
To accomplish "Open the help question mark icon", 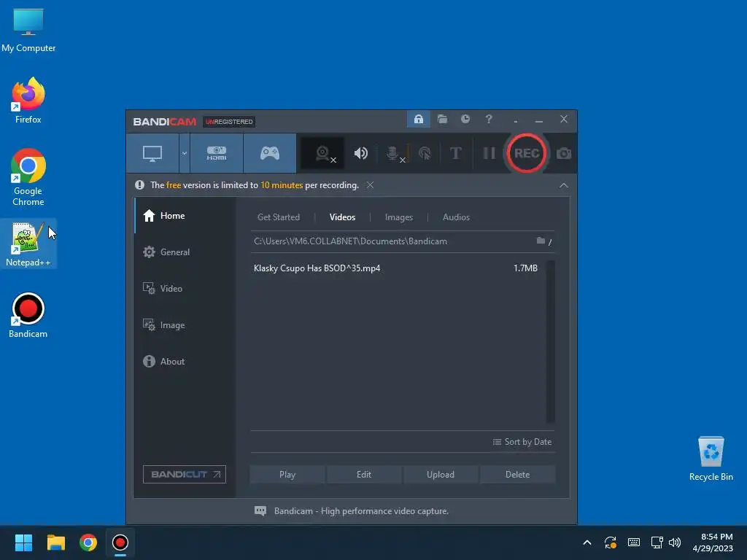I will 489,119.
